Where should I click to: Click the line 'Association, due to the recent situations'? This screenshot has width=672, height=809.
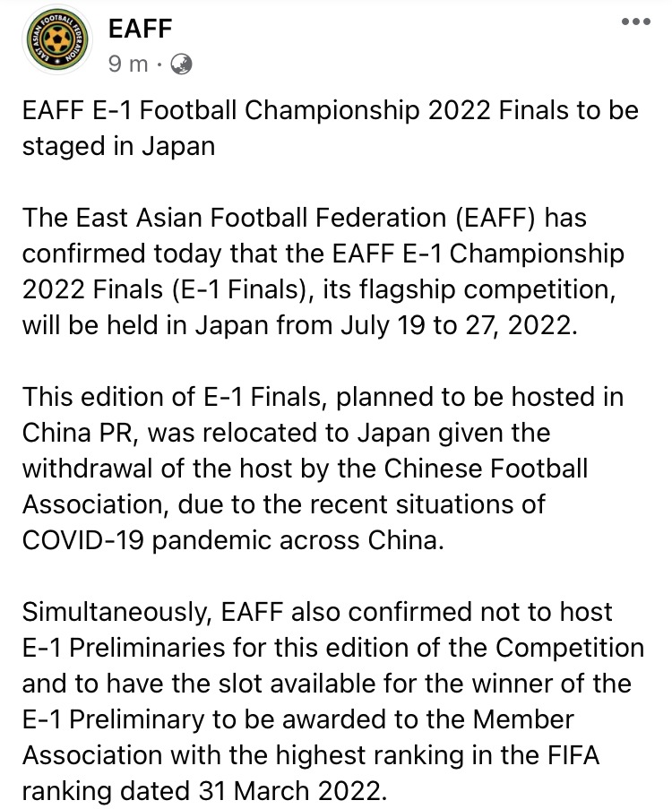pyautogui.click(x=283, y=504)
